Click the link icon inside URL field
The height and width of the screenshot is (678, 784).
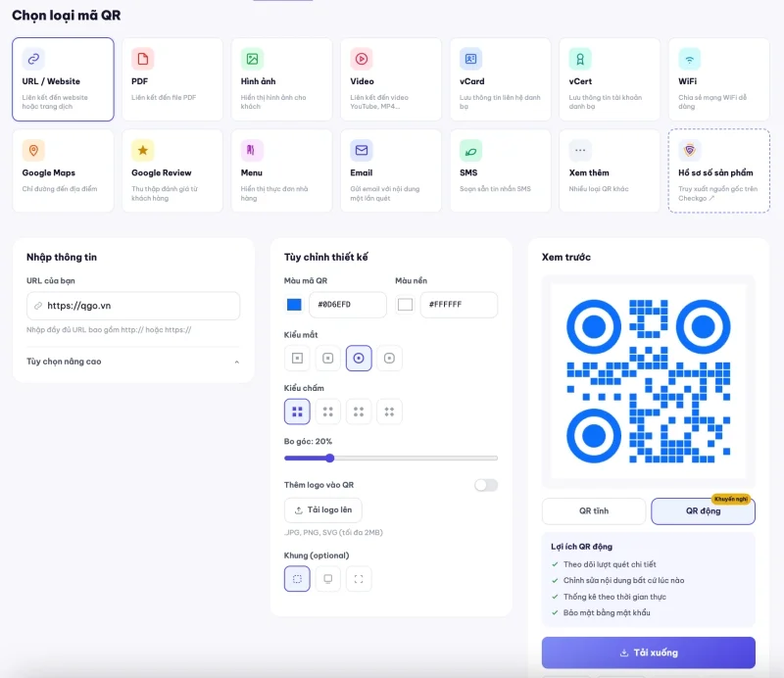[38, 306]
